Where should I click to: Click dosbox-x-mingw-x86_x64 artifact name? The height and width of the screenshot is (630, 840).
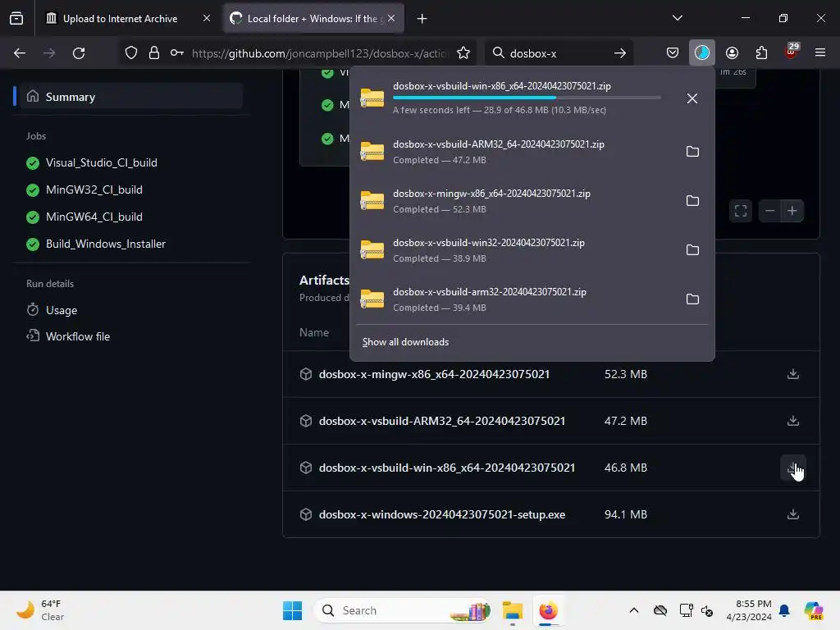pos(435,374)
